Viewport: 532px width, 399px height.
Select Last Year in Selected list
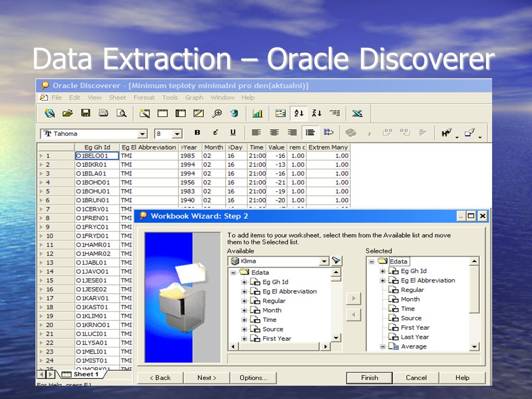[x=415, y=337]
